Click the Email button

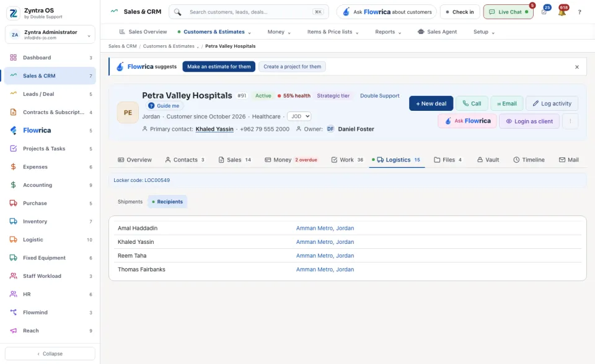[x=507, y=103]
